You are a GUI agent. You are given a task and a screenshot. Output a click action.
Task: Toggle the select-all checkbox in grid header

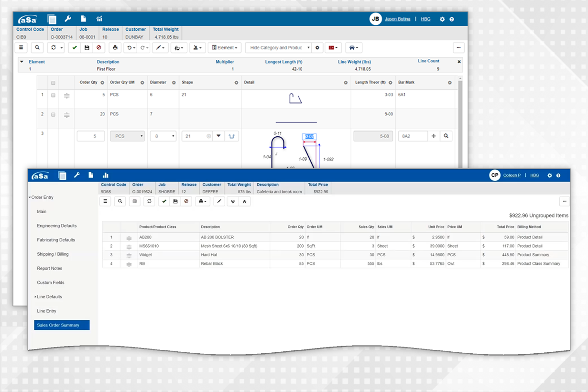click(53, 83)
